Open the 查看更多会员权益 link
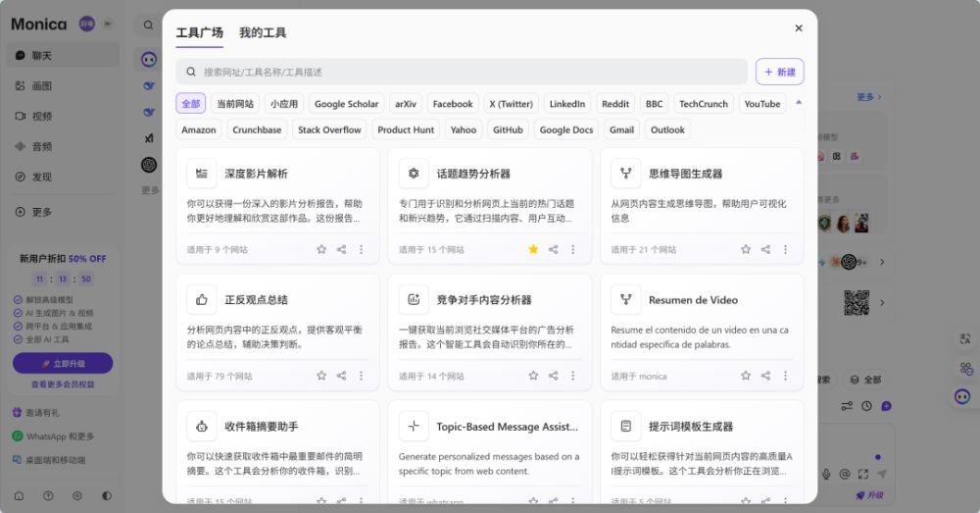The height and width of the screenshot is (513, 980). coord(63,385)
